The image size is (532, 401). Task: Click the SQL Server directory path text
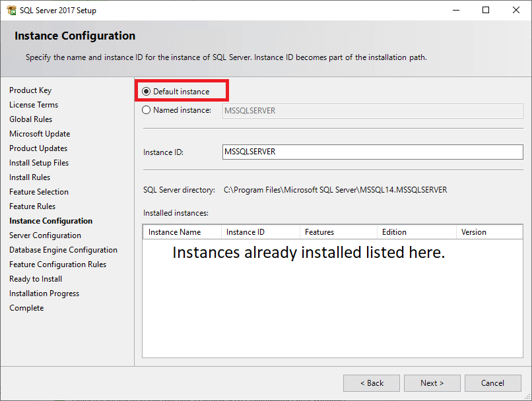click(335, 190)
